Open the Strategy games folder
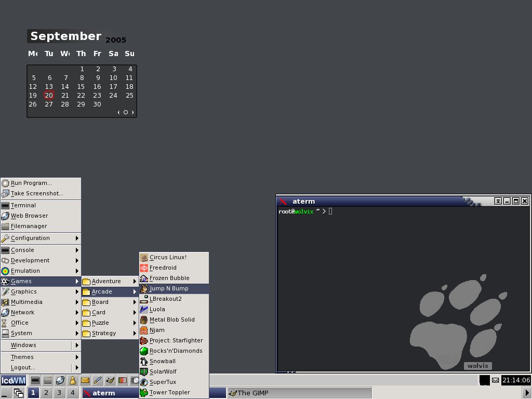This screenshot has height=399, width=532. (x=110, y=333)
